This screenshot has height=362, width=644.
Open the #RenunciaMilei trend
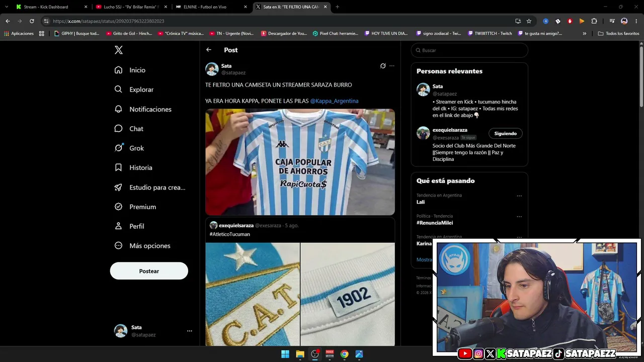[435, 223]
